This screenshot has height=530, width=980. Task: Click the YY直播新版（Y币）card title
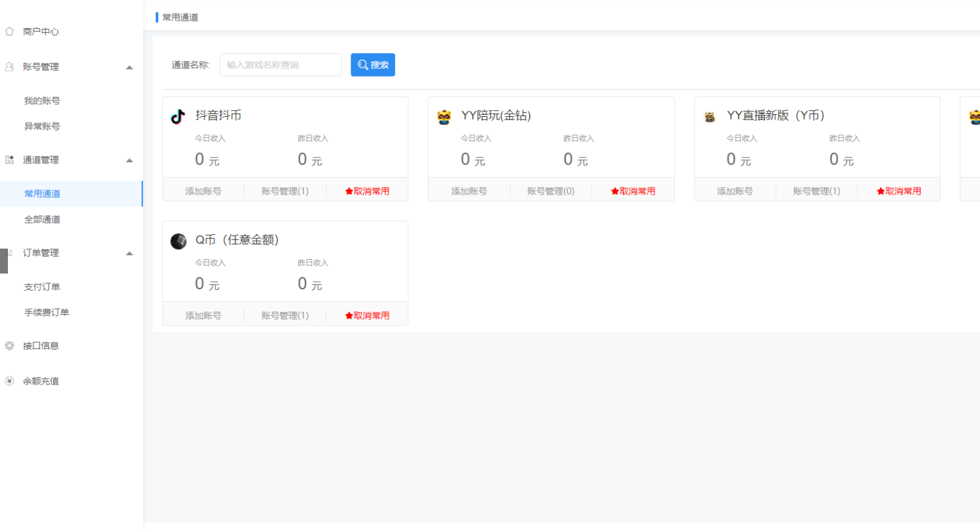[x=776, y=115]
